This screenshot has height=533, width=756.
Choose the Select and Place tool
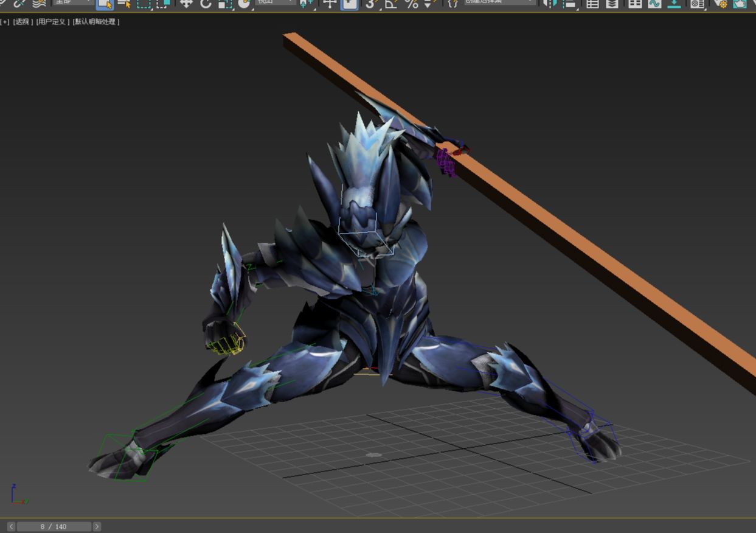[244, 4]
